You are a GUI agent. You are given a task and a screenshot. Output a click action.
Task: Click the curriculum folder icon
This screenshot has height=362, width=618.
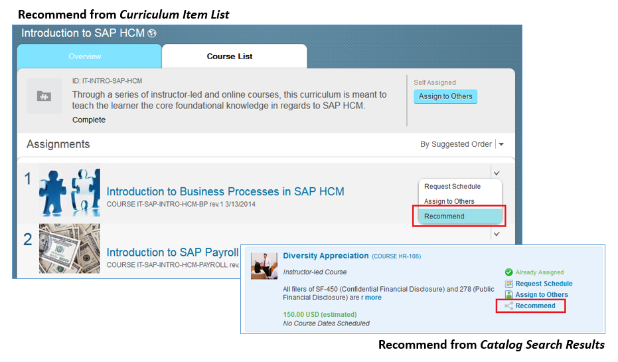coord(44,96)
